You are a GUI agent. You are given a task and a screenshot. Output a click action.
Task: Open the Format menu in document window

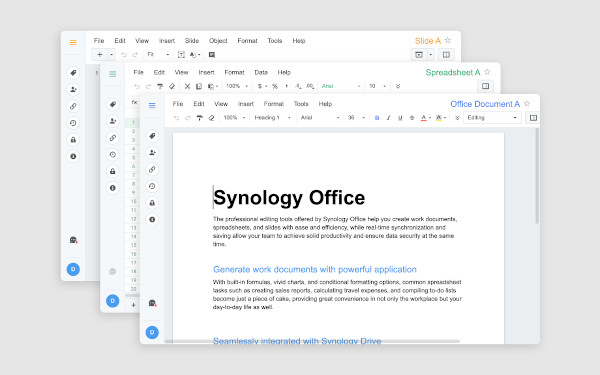point(274,104)
